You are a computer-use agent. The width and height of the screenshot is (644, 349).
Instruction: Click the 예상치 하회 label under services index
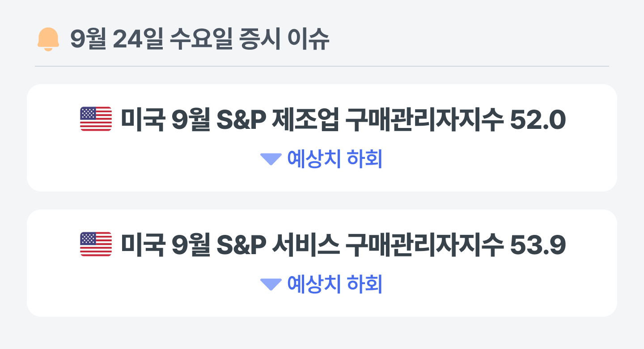coord(335,285)
